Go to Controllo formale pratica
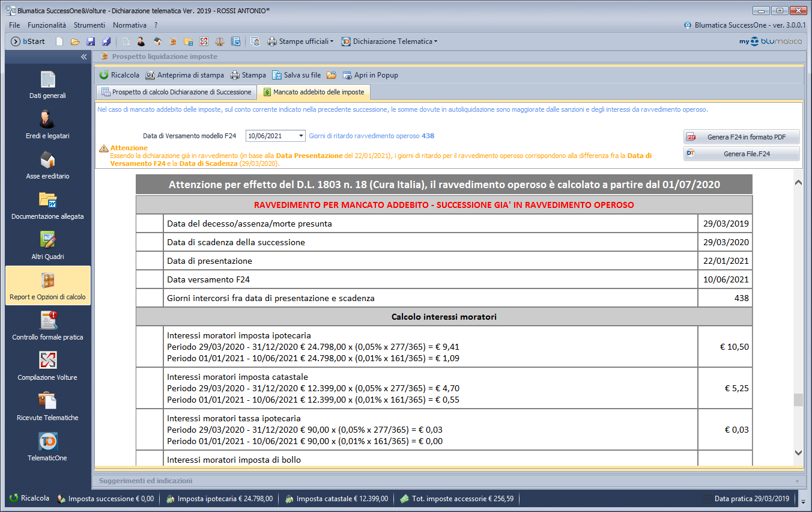This screenshot has width=812, height=512. click(x=48, y=326)
